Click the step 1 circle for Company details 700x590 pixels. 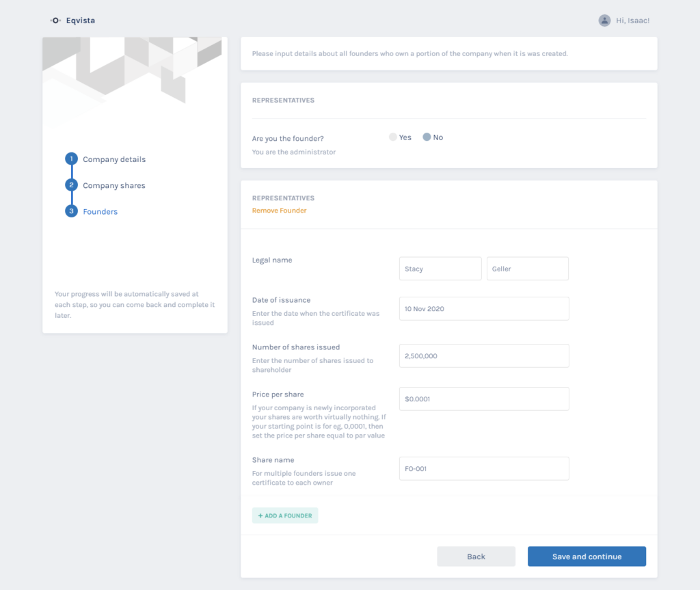(71, 159)
